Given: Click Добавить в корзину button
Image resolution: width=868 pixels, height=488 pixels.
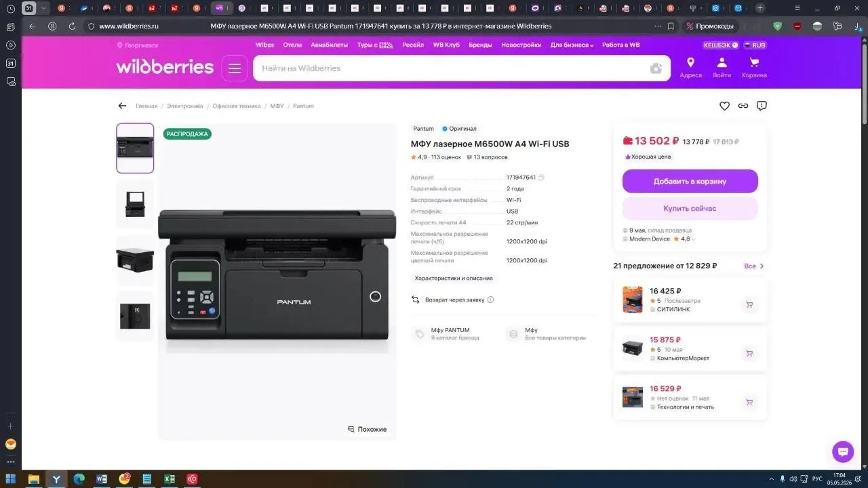Looking at the screenshot, I should 690,182.
